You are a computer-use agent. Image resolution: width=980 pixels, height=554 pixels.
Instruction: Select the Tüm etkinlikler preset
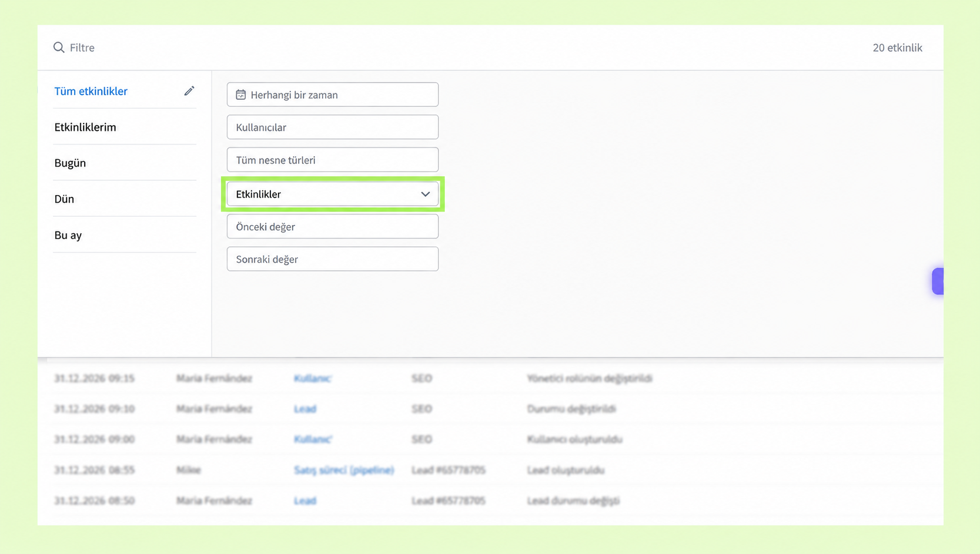pyautogui.click(x=91, y=91)
